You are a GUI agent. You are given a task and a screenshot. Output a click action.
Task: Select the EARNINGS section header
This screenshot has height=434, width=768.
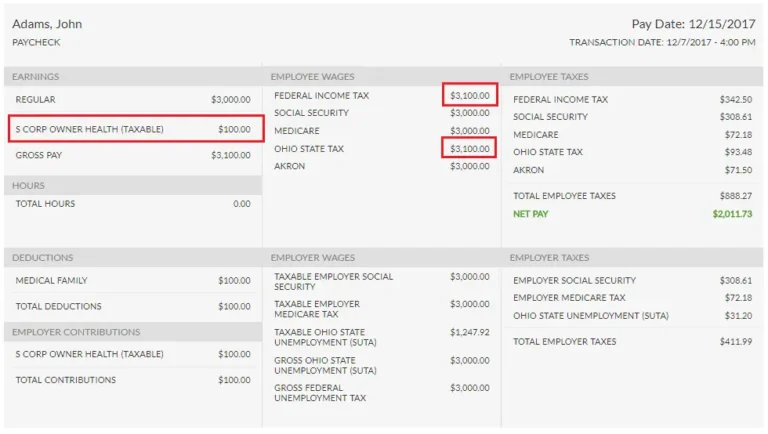tap(35, 77)
